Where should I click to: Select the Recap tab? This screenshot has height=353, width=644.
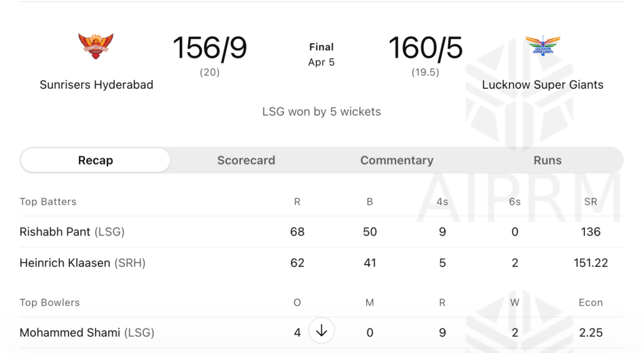tap(96, 160)
